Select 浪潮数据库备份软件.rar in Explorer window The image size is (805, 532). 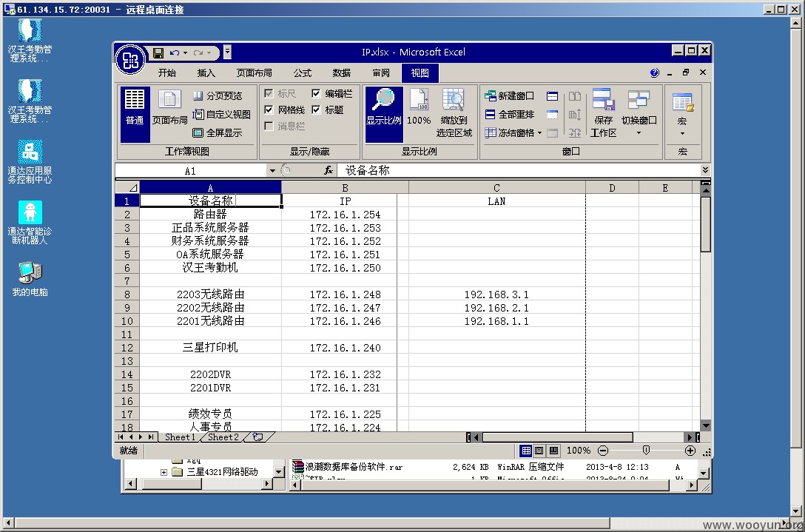tap(348, 467)
